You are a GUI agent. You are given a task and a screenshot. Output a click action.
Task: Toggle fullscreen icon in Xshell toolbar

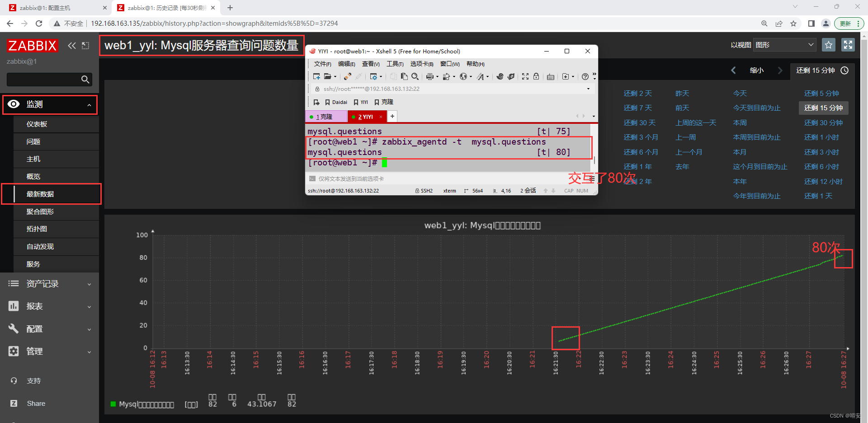(x=525, y=76)
